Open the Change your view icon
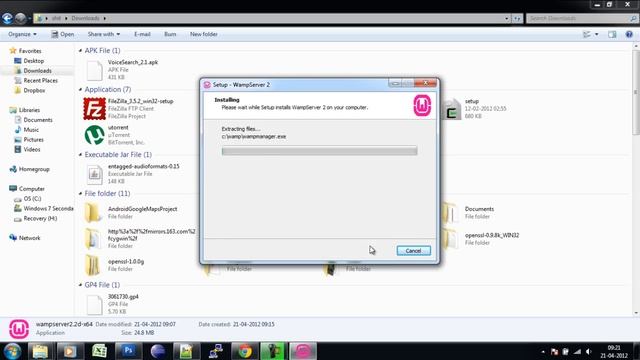640x360 pixels. pos(587,34)
